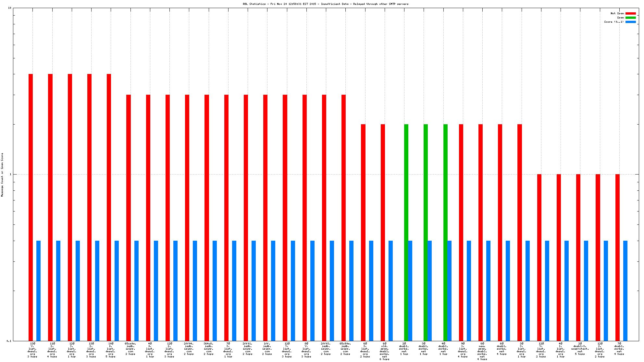This screenshot has width=644, height=362.
Task: Click the y-axis tick label 0.1
Action: point(8,341)
